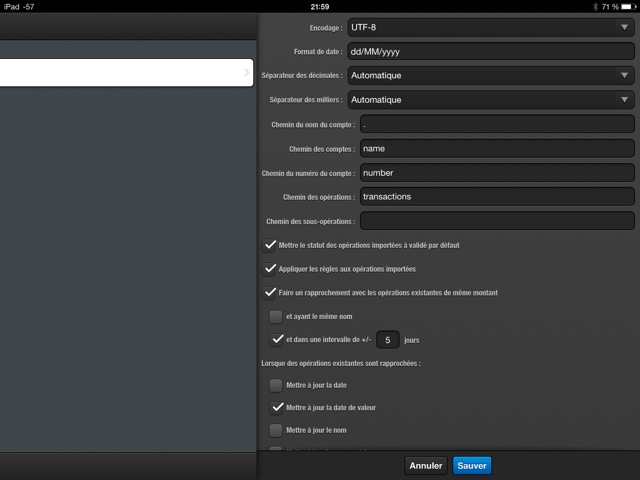This screenshot has height=480, width=640.
Task: Tap the interval days field showing 5
Action: click(389, 340)
